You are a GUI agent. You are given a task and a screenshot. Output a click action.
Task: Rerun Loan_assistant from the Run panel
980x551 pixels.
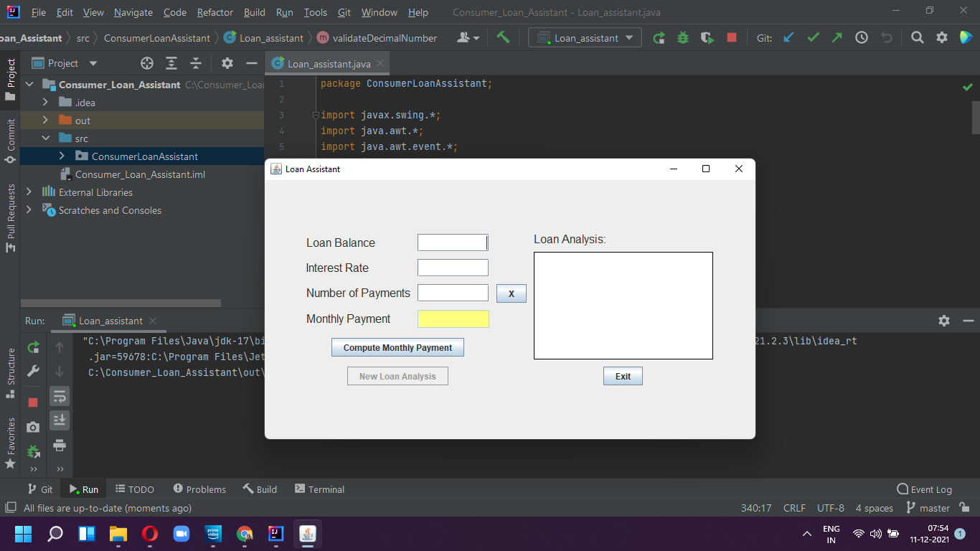(32, 347)
